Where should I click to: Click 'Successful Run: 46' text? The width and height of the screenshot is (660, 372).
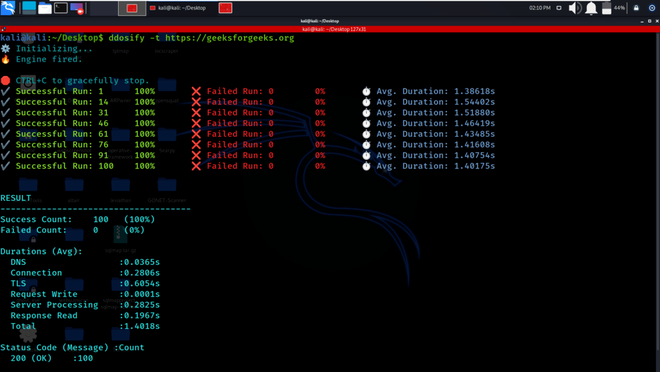coord(62,123)
